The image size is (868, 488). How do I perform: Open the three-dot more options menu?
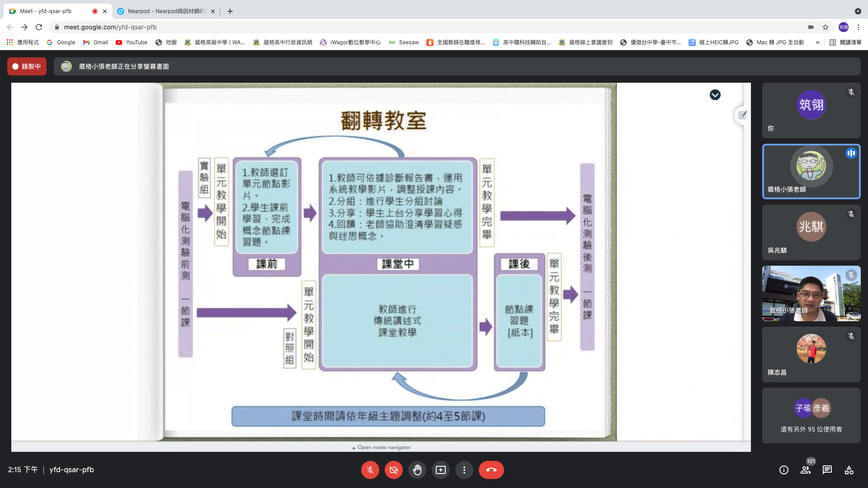(464, 470)
